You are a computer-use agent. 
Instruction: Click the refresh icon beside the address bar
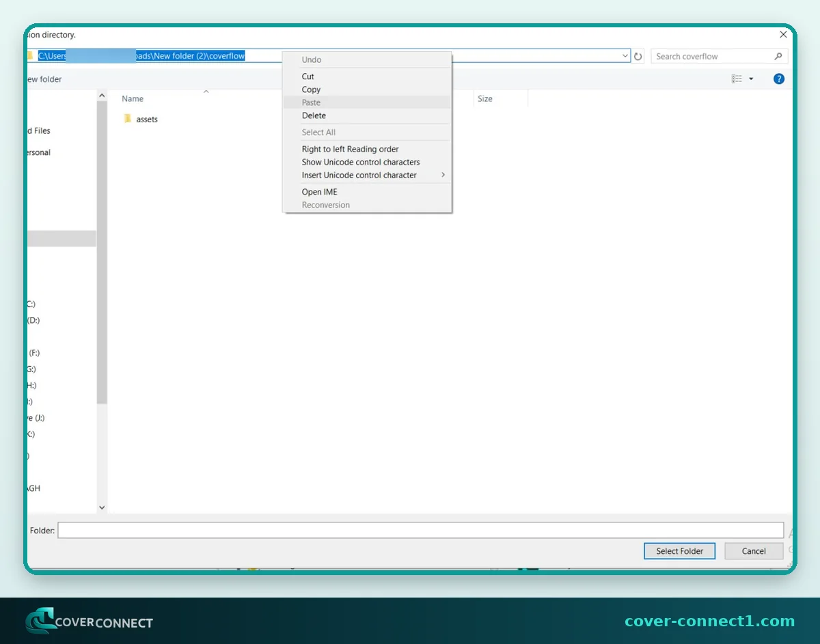click(x=638, y=57)
